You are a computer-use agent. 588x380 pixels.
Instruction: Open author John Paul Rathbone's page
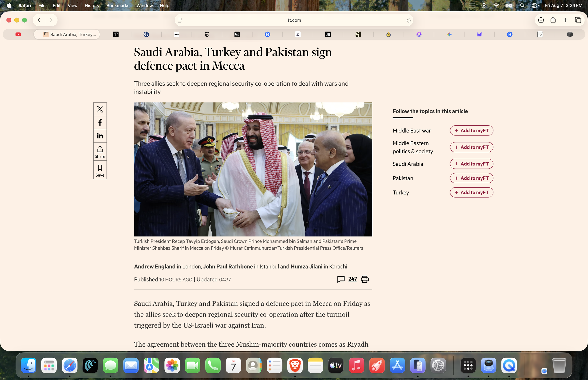click(x=228, y=266)
